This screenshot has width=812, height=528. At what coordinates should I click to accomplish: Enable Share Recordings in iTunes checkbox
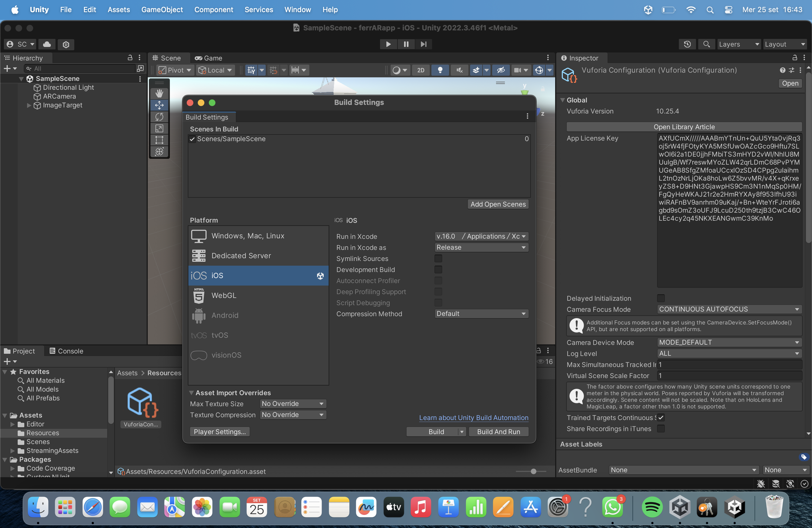coord(661,429)
